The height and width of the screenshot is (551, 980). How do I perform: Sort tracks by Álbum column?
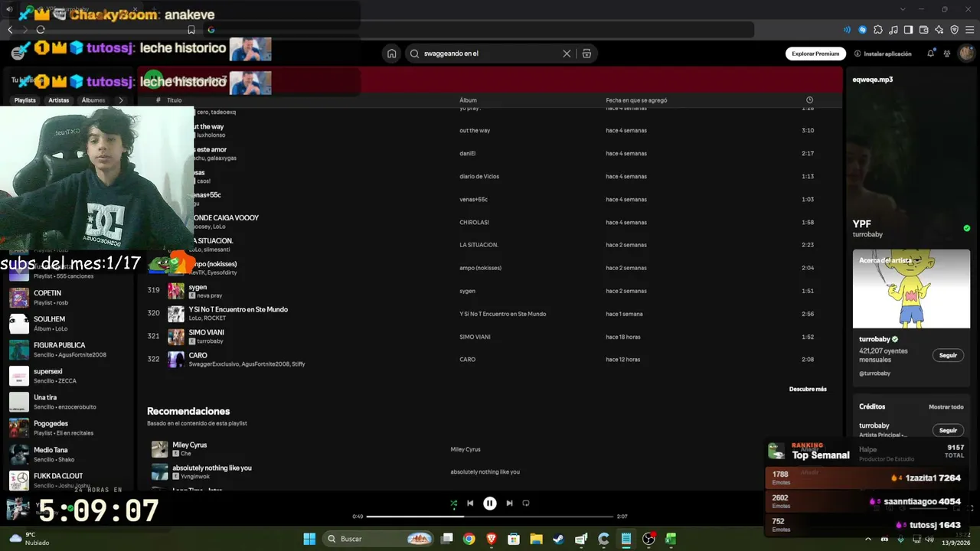coord(468,100)
